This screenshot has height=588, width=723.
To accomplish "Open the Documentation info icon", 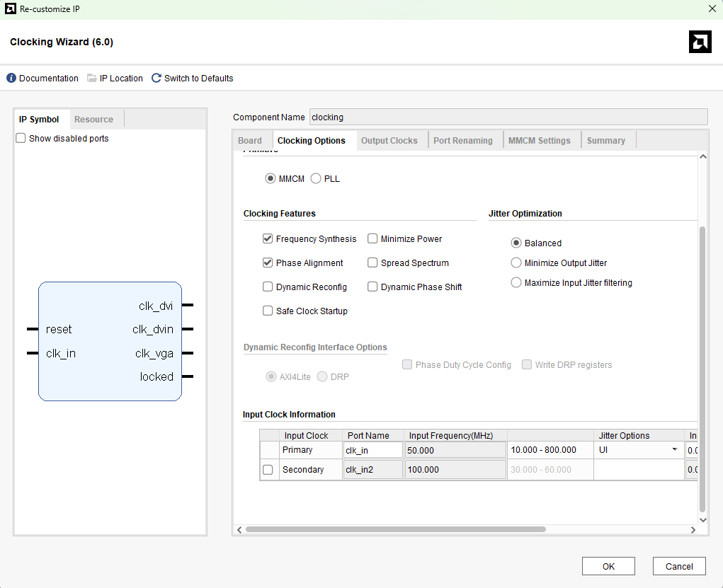I will 11,79.
